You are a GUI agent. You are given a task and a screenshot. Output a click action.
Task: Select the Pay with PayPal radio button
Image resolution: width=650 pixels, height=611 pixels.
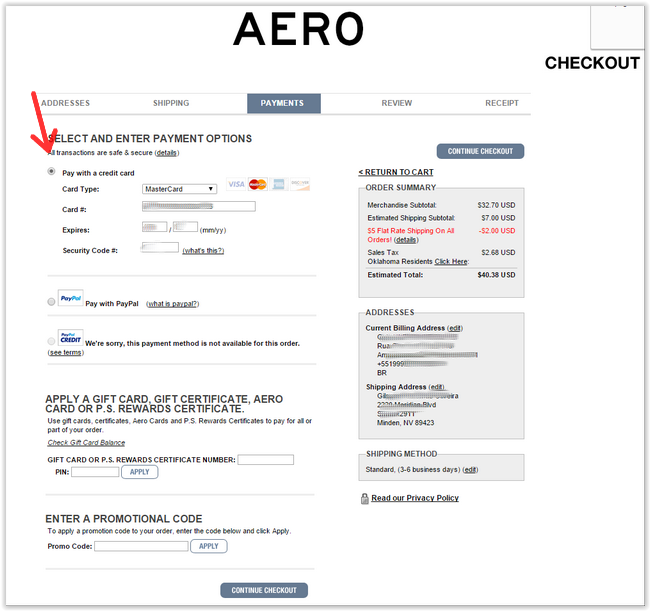point(51,302)
